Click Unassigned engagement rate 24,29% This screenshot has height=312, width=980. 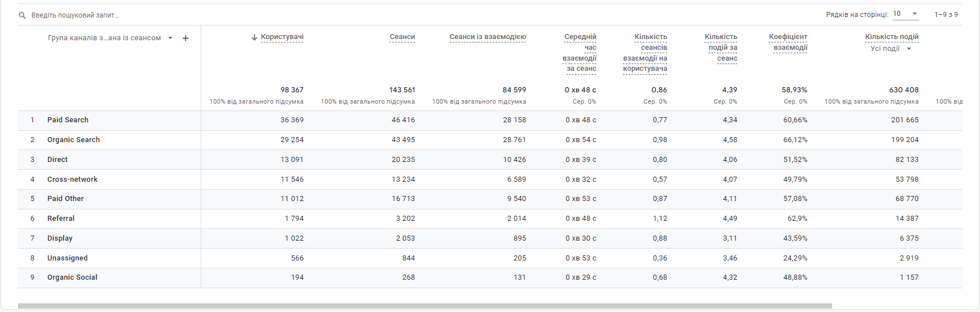tap(795, 258)
